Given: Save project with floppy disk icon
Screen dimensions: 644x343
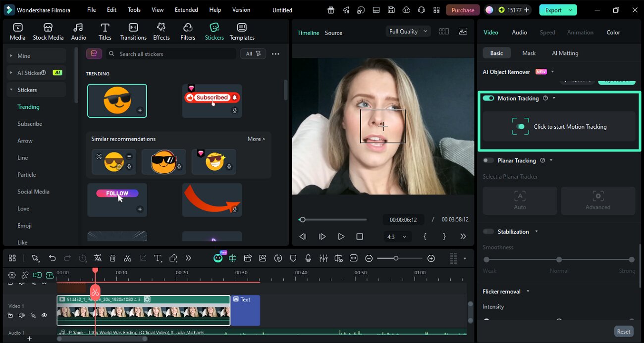Looking at the screenshot, I should [x=391, y=10].
